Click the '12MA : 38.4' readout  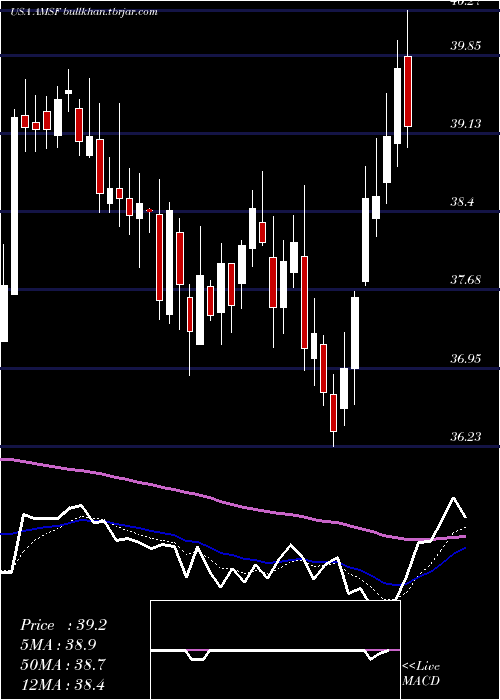point(63,684)
